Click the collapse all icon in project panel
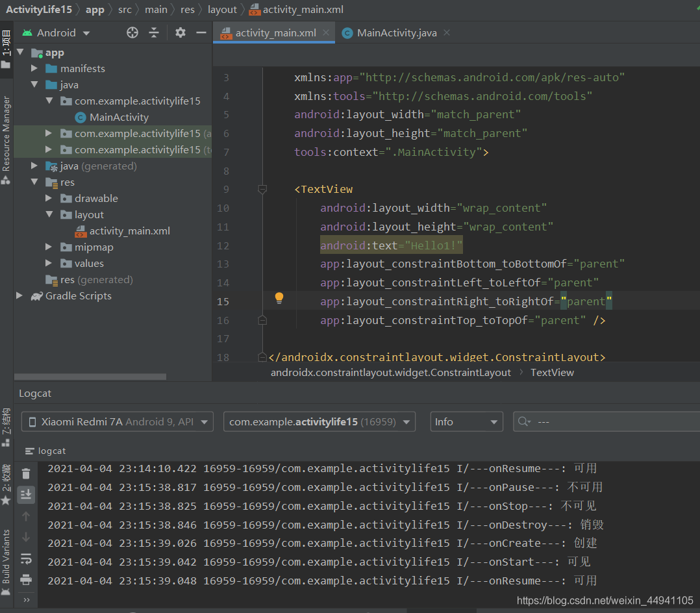The width and height of the screenshot is (700, 613). [x=154, y=32]
